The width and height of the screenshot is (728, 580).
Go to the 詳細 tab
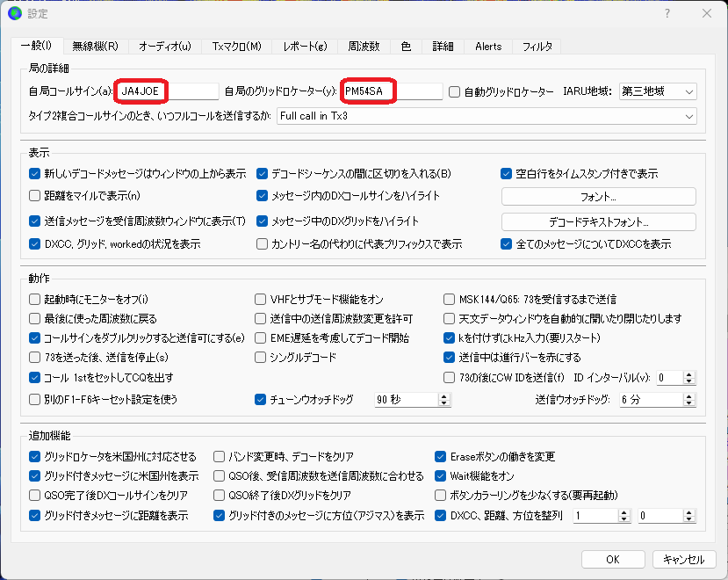click(443, 46)
